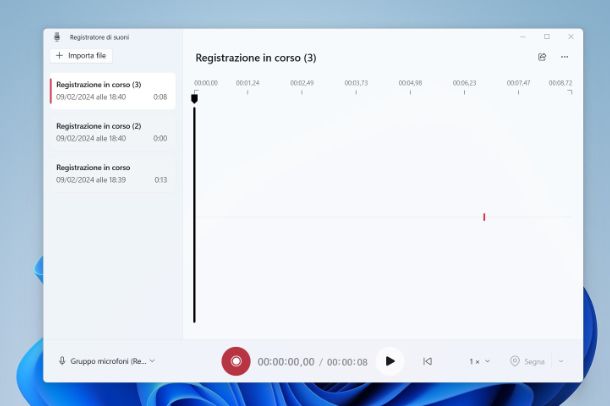This screenshot has height=406, width=610.
Task: Select the 0:13 Registrazione in corso recording
Action: [x=111, y=173]
